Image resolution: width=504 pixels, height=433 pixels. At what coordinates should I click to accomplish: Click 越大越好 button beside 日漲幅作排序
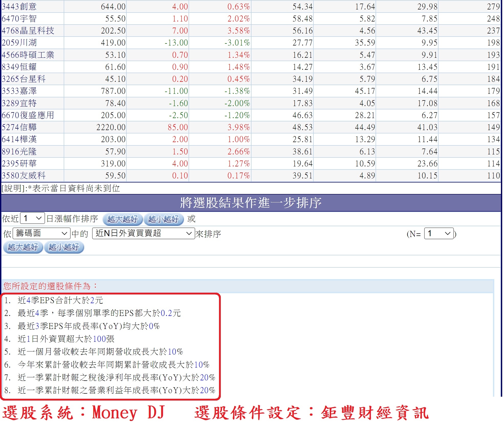tap(122, 219)
